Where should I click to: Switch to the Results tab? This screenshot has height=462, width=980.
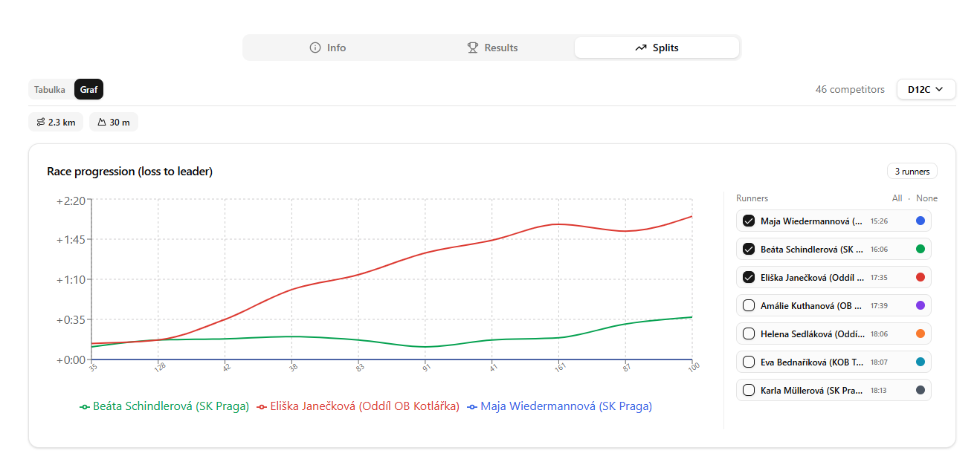[x=492, y=48]
